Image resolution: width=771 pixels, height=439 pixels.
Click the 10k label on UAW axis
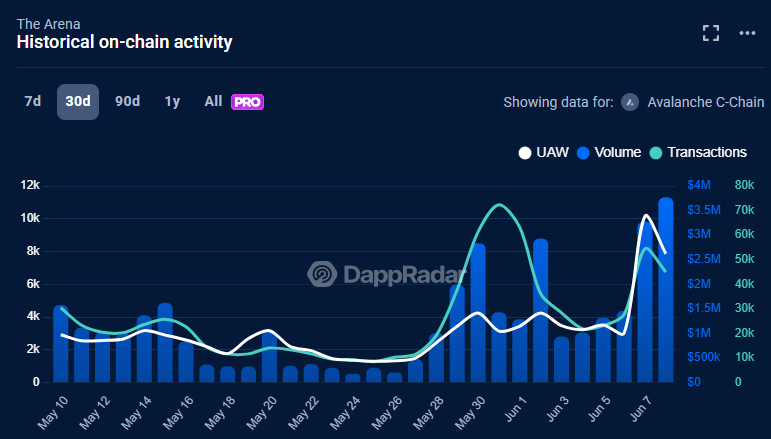click(30, 218)
